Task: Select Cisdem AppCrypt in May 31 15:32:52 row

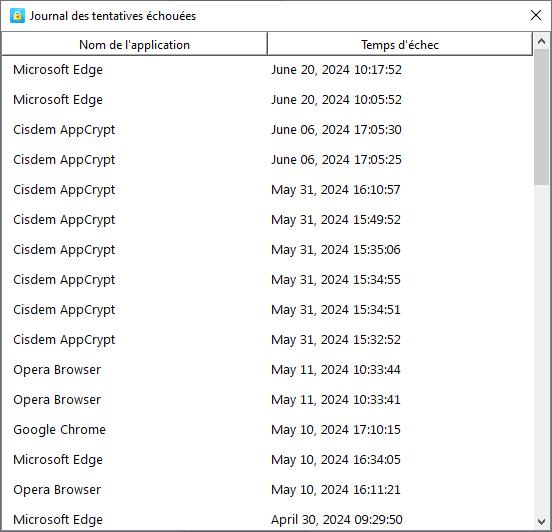Action: 64,339
